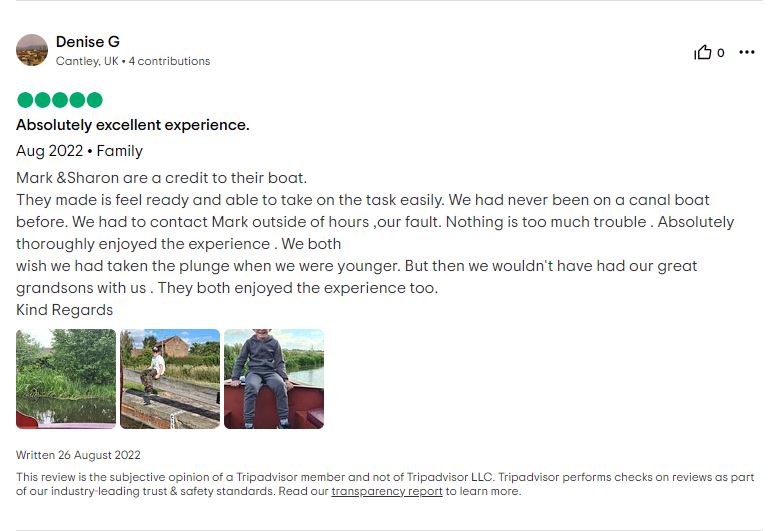Open the photo of boy sitting on boat

point(274,379)
